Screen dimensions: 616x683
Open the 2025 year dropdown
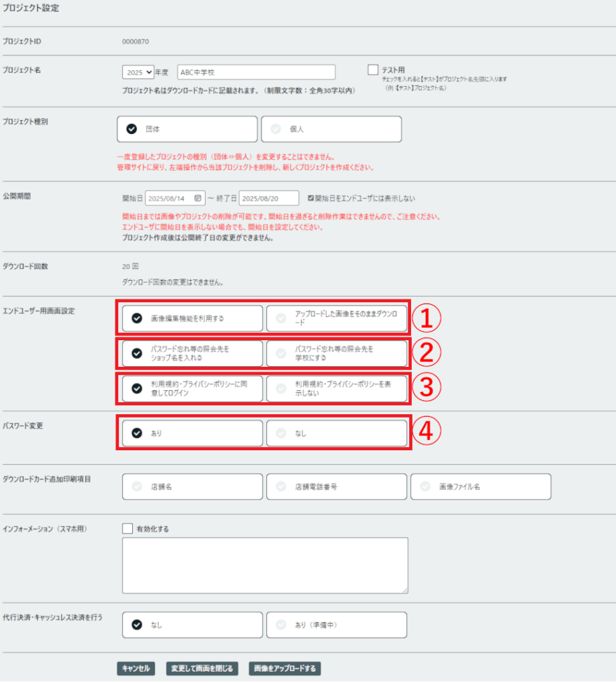pos(138,73)
